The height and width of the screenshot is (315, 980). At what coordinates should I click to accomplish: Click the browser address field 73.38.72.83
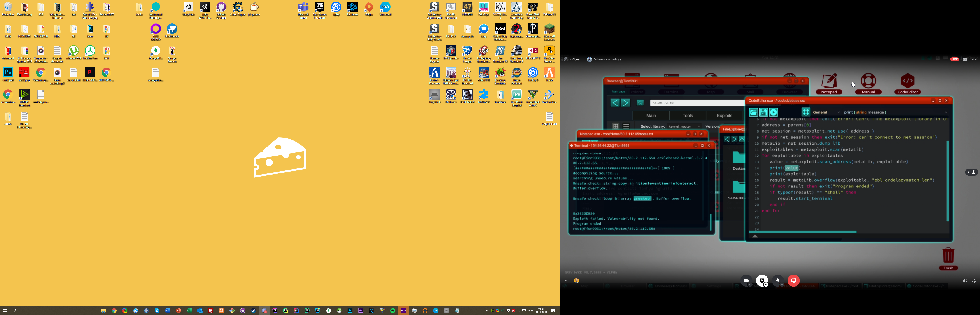(x=696, y=103)
